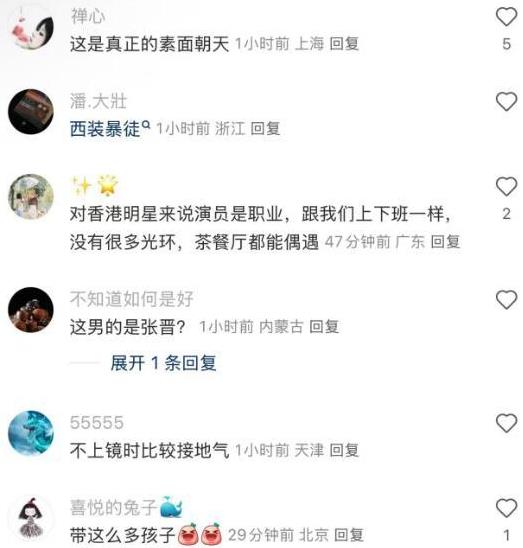Open the 西装暴徒 search link

pyautogui.click(x=110, y=128)
